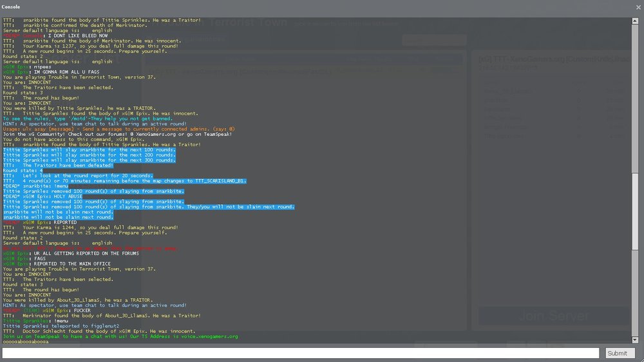Click line 'Your Karma is 1237'

[90, 46]
